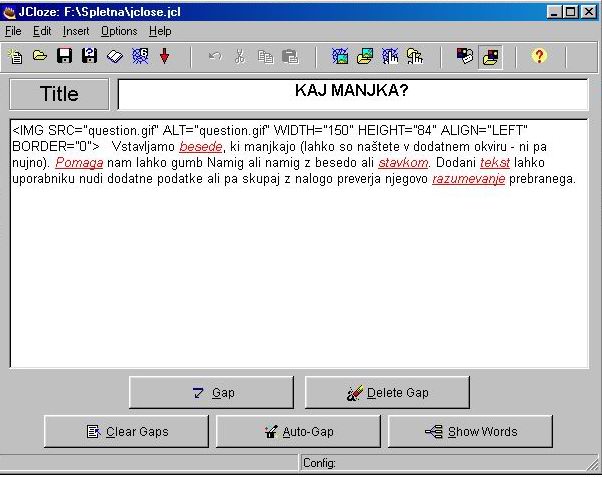
Task: Open the Options menu
Action: click(119, 32)
